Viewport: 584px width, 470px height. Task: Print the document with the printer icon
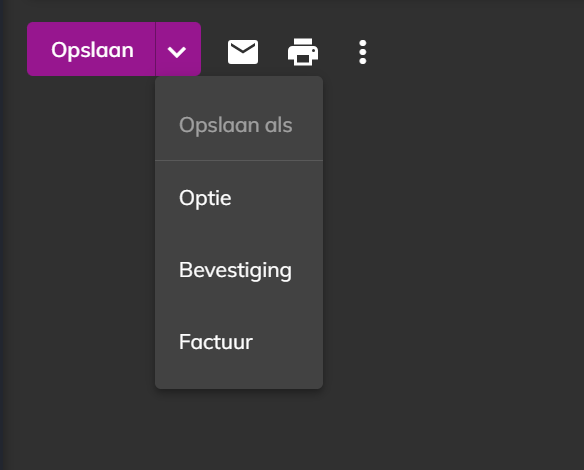coord(303,52)
